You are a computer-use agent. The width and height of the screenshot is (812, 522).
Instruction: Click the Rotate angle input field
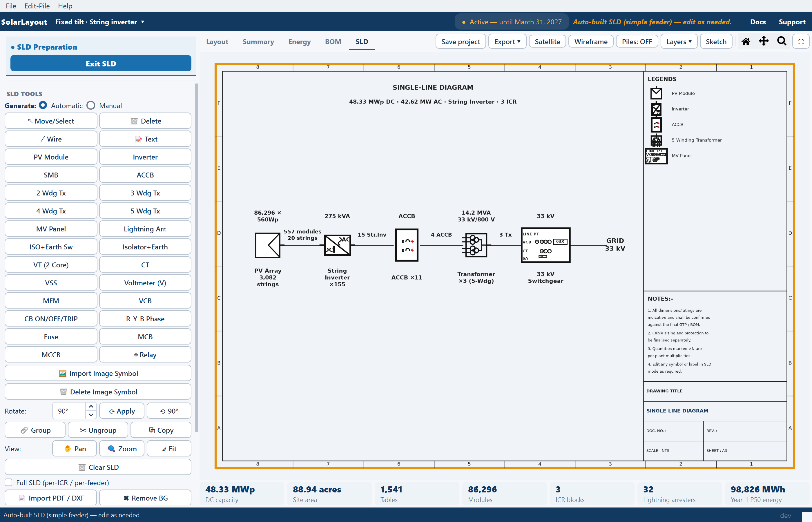tap(69, 411)
